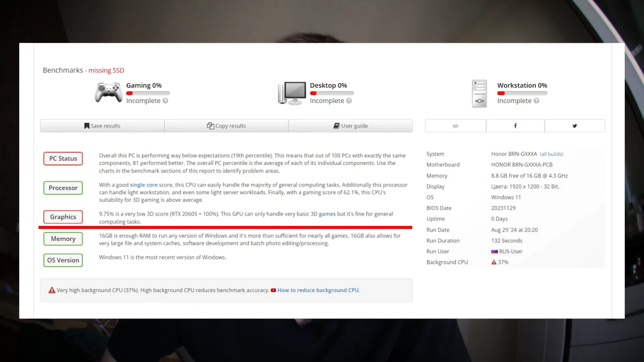Click the embed code icon button
Viewport: 644px width, 362px height.
click(455, 126)
